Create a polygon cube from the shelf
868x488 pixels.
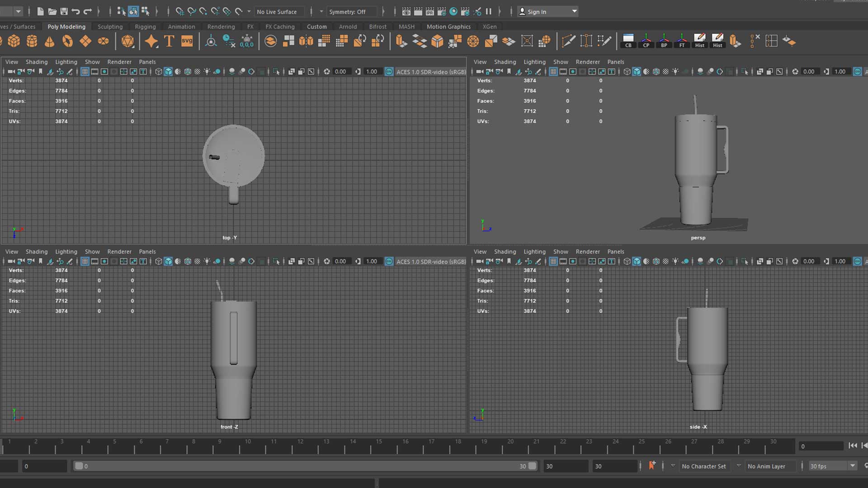(14, 42)
